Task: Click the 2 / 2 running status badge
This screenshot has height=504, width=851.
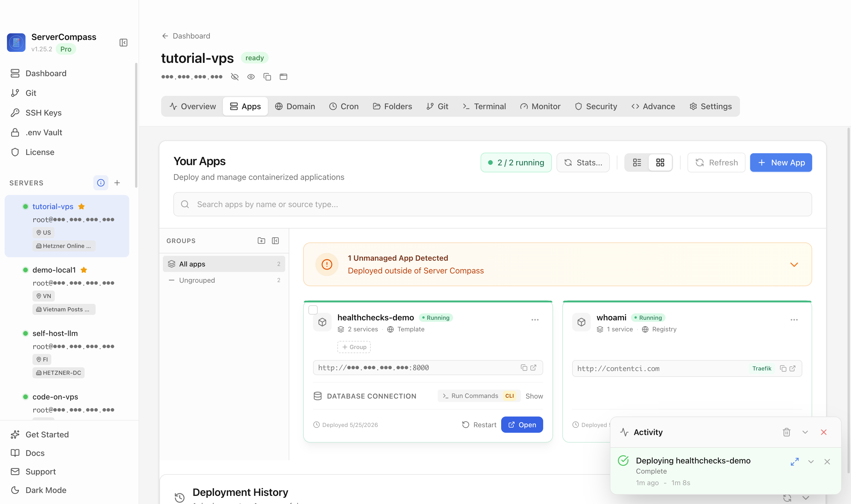Action: click(x=516, y=163)
